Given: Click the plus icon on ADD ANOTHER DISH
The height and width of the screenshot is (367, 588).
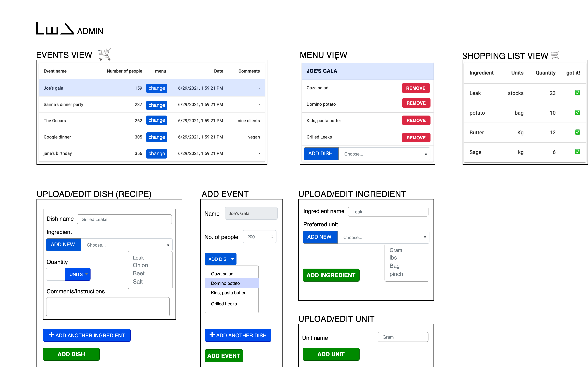Looking at the screenshot, I should (x=212, y=335).
